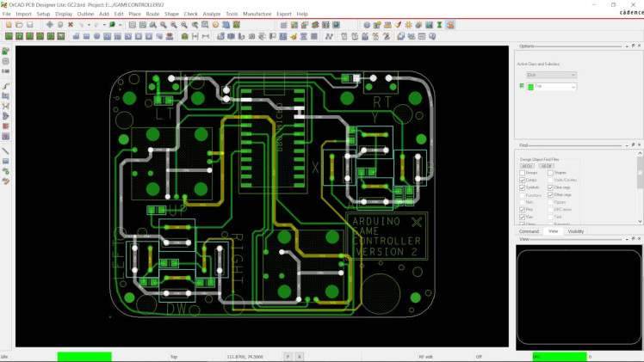Uncheck the Cline segs checkbox
644x362 pixels.
550,187
